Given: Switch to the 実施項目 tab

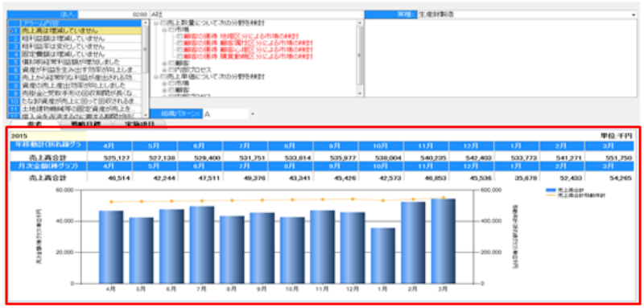Looking at the screenshot, I should coord(138,124).
